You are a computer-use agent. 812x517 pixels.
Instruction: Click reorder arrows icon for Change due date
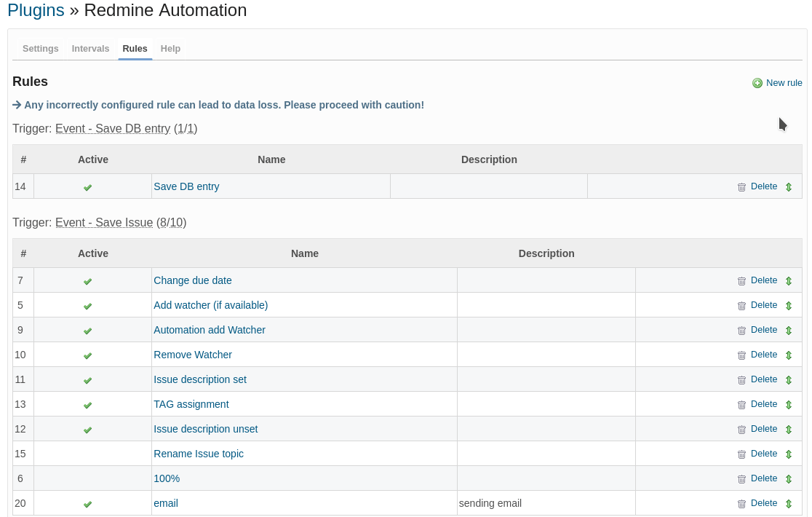coord(788,281)
